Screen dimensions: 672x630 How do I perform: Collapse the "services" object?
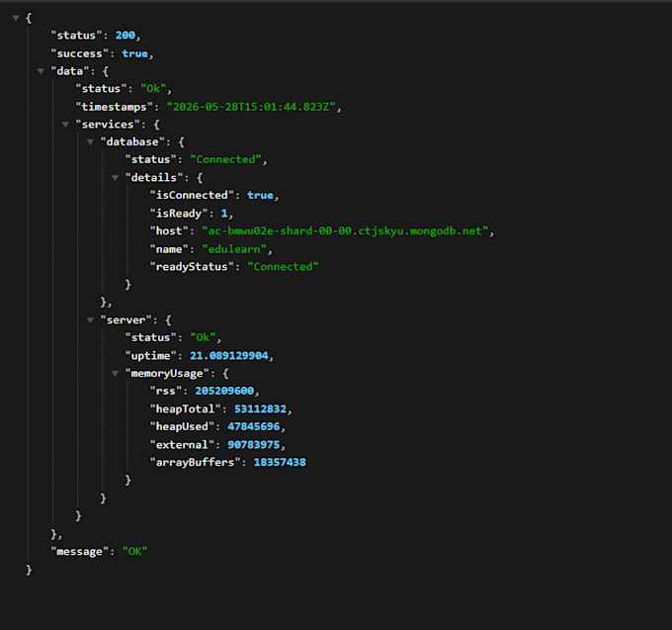pos(65,125)
